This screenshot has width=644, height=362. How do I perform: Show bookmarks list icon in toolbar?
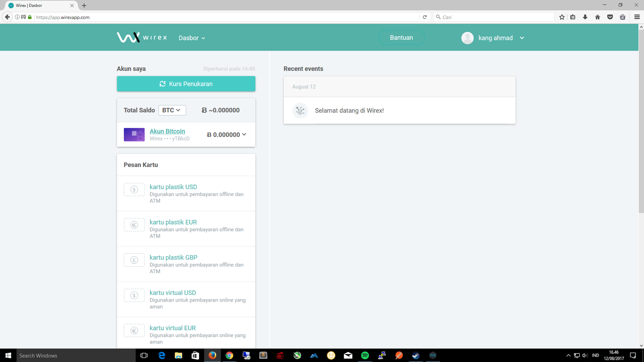pyautogui.click(x=573, y=17)
